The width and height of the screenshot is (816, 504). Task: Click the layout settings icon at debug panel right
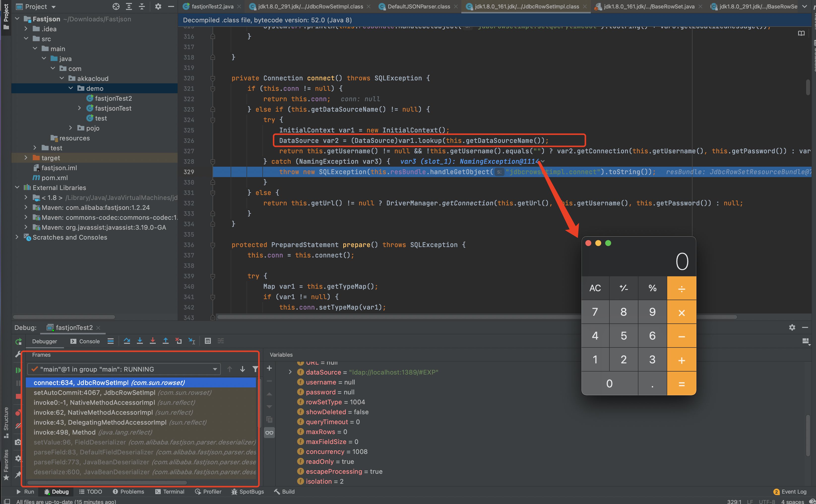click(x=806, y=341)
